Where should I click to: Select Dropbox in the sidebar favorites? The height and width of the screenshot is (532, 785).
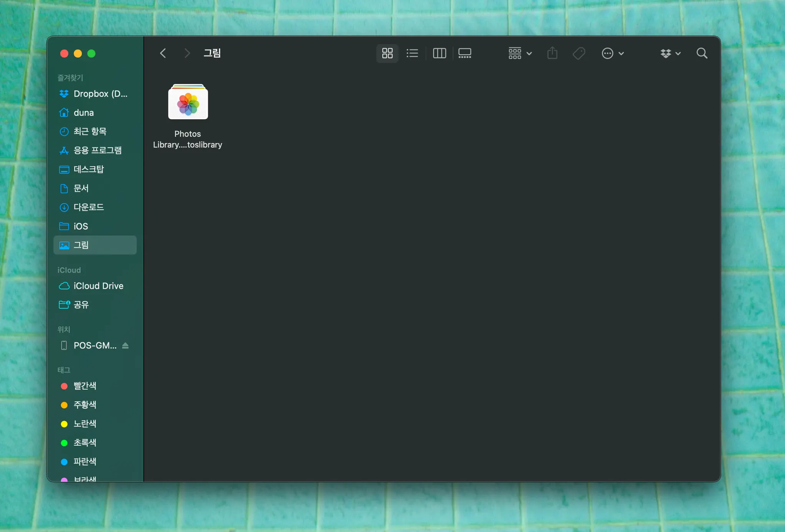pyautogui.click(x=100, y=94)
